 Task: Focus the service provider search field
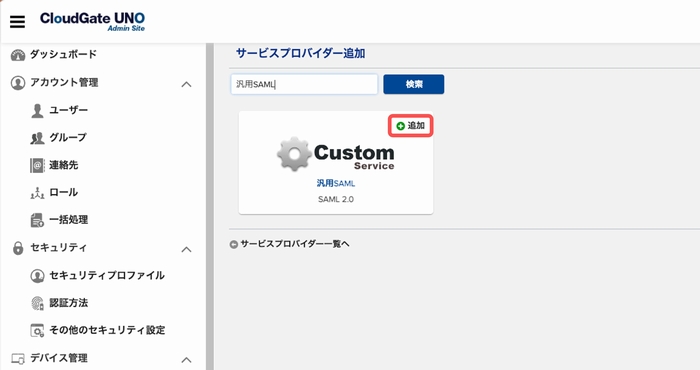304,84
